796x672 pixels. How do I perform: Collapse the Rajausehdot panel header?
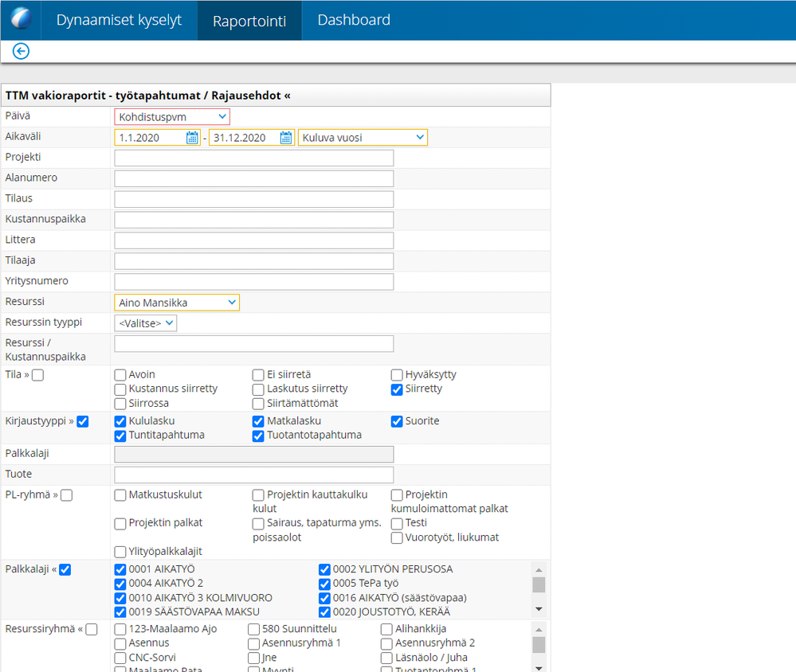276,96
